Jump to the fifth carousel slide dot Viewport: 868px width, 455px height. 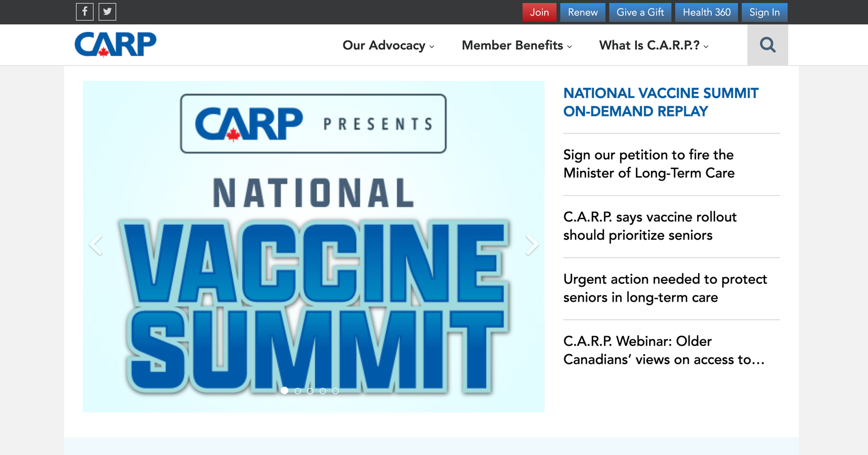335,390
